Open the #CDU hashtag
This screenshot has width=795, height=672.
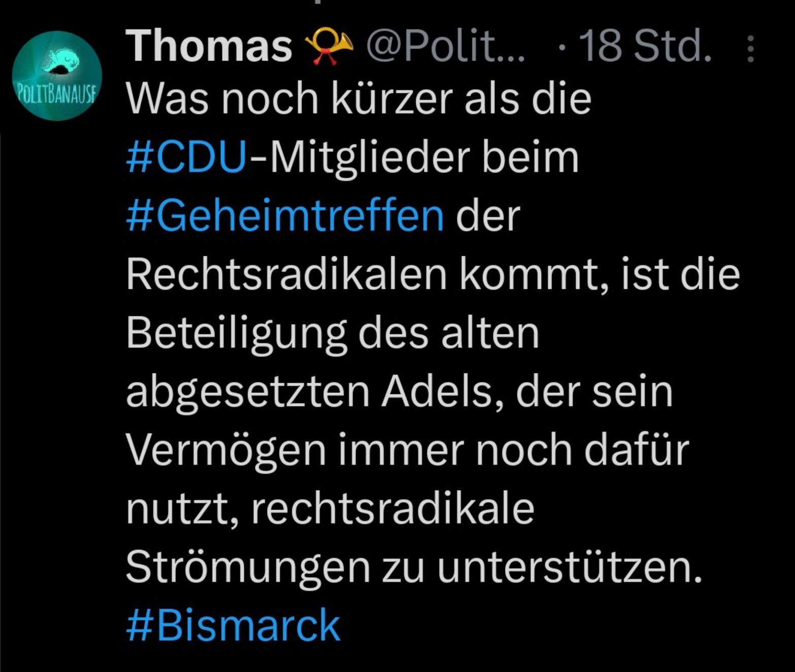click(186, 157)
